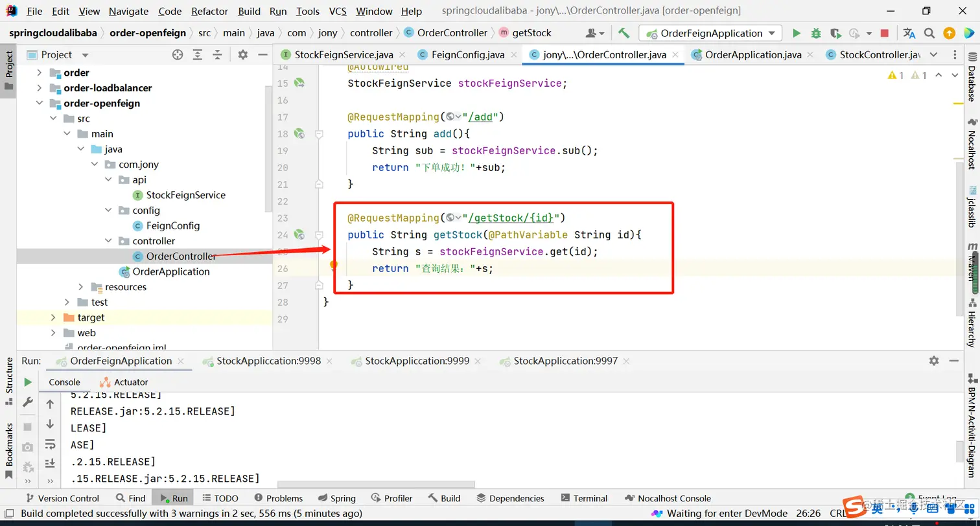Image resolution: width=980 pixels, height=526 pixels.
Task: Go to the previous highlighted error arrow
Action: (x=939, y=76)
